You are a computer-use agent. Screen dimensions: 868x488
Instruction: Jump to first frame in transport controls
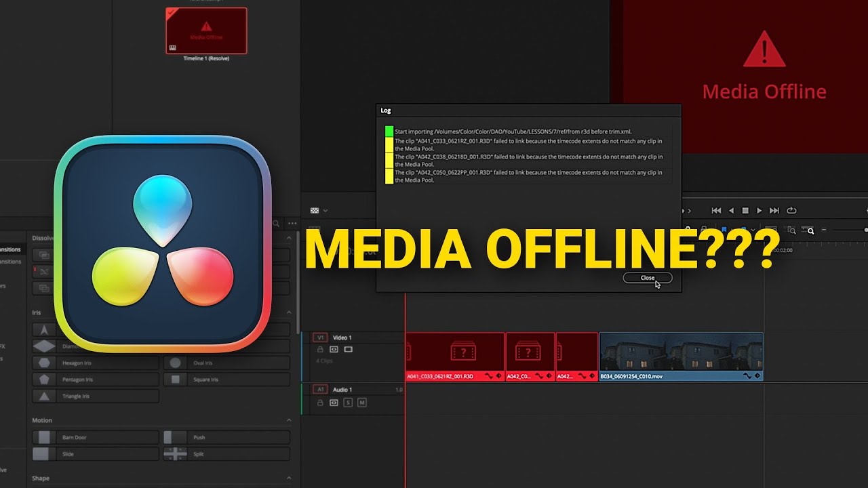coord(716,211)
